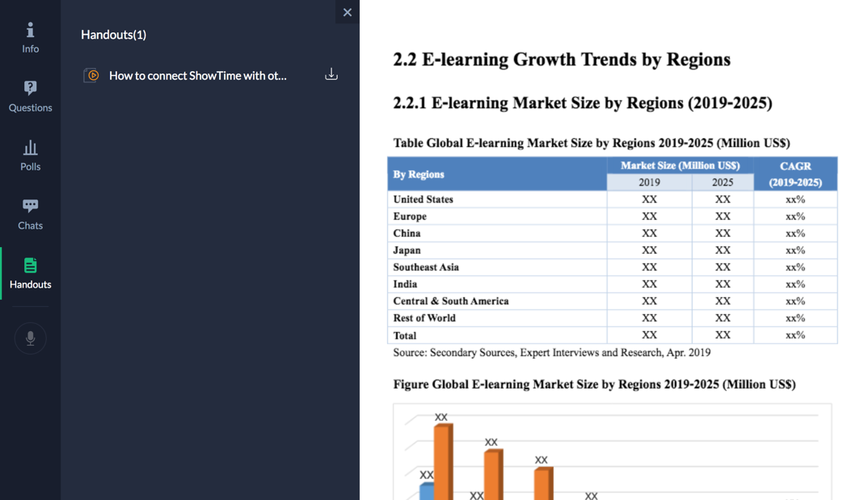The height and width of the screenshot is (500, 868).
Task: Click the blue bar in the chart
Action: tap(427, 491)
